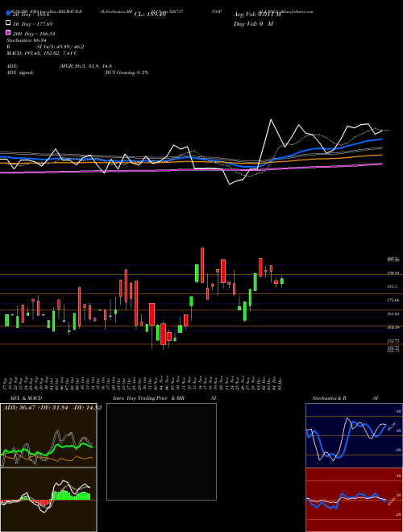Click the 160.39 price axis label
This screenshot has height=532, width=403.
pos(393,327)
